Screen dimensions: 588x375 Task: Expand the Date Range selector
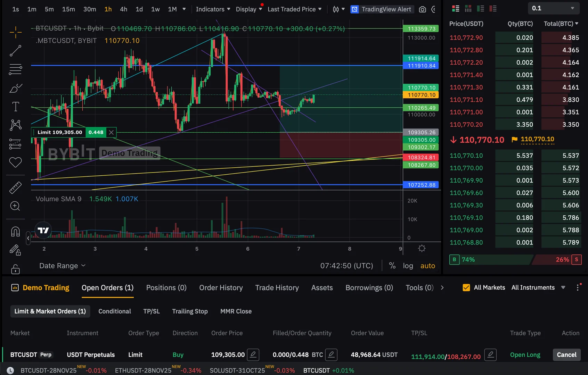62,266
